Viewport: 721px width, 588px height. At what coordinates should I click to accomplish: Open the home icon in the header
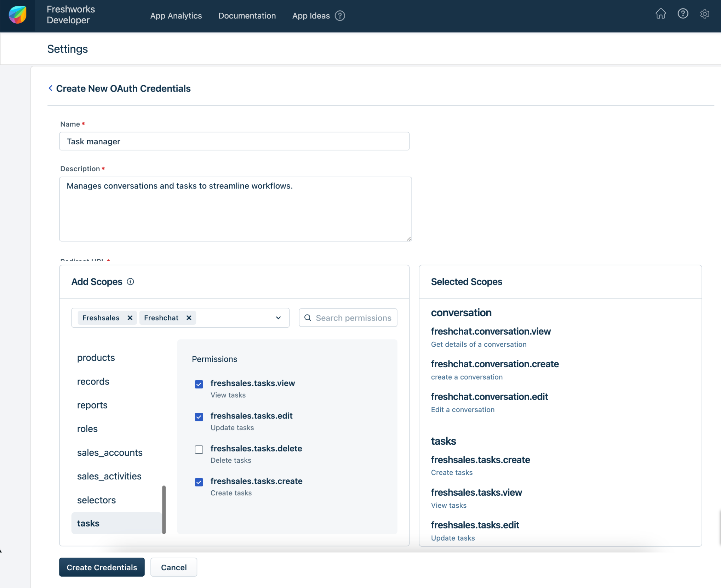660,14
